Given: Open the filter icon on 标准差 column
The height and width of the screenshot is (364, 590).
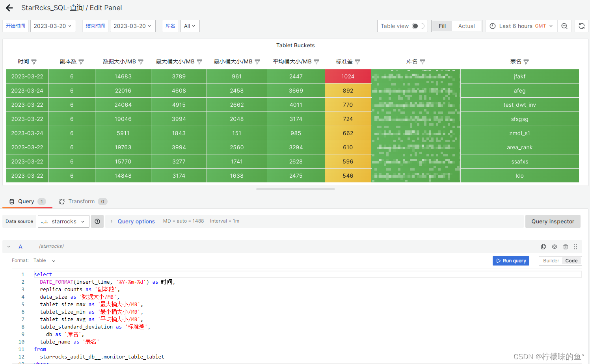Looking at the screenshot, I should pos(357,61).
